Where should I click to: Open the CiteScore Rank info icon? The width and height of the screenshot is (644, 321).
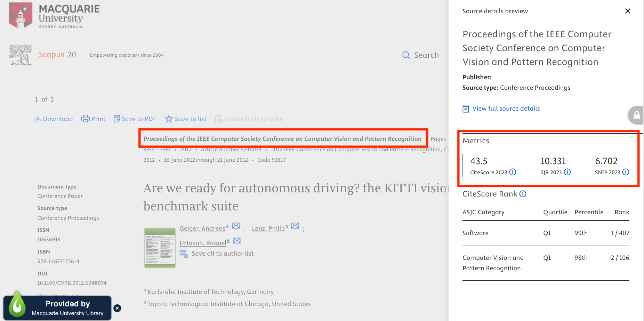pyautogui.click(x=523, y=194)
